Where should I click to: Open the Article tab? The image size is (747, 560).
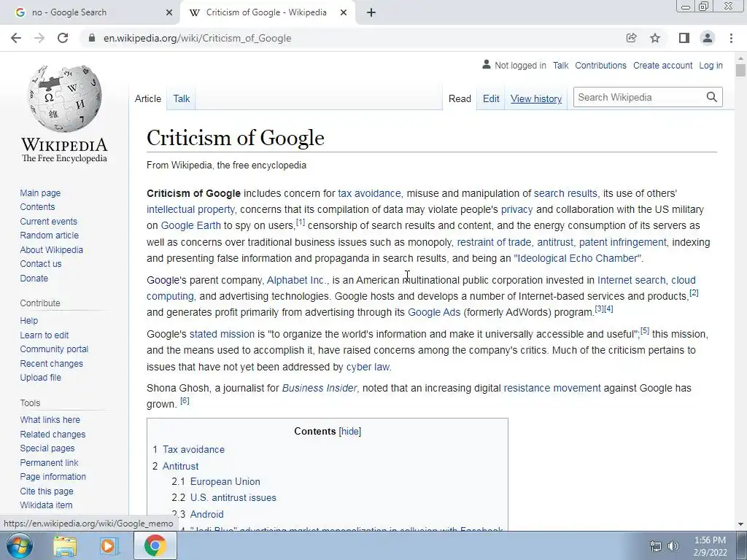[147, 99]
